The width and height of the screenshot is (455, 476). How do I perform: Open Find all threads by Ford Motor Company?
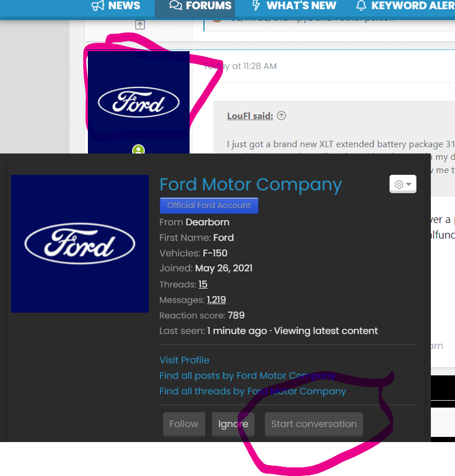coord(252,391)
